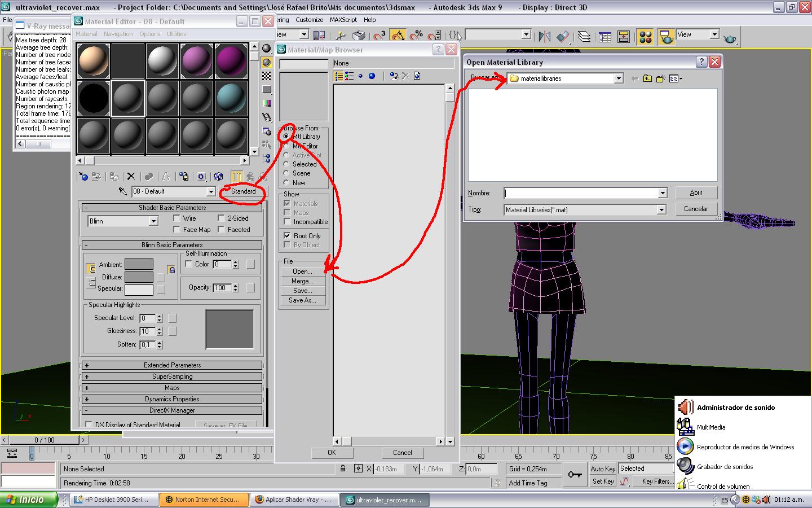This screenshot has height=508, width=812.
Task: Open the Utilities menu in Material Editor
Action: pos(176,34)
